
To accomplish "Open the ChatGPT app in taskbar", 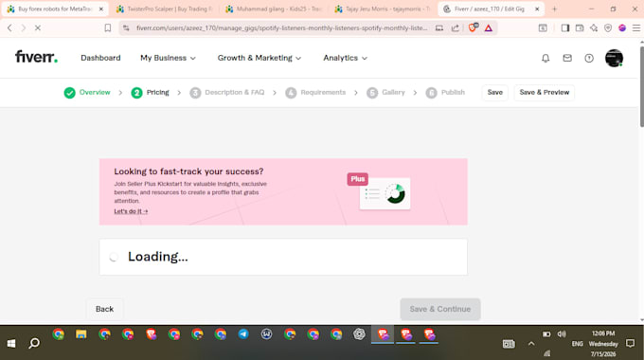I will pos(359,334).
